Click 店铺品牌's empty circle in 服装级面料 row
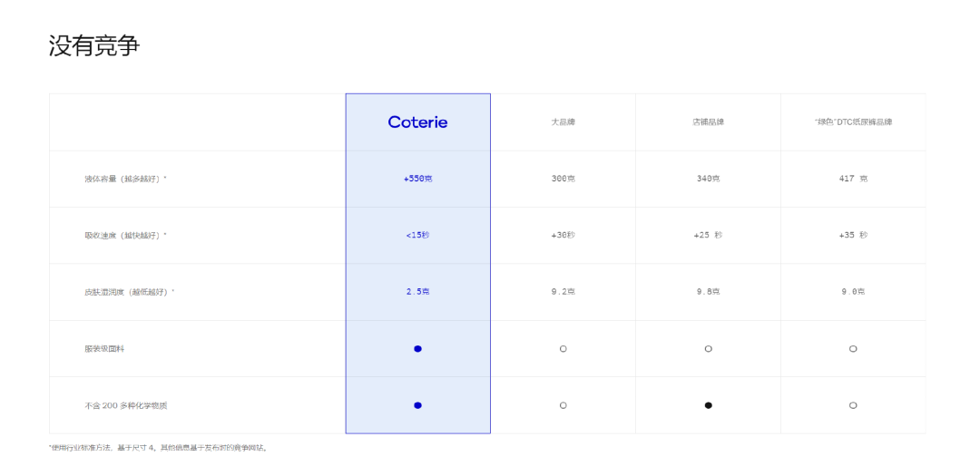Viewport: 980px width, 476px height. pyautogui.click(x=708, y=349)
